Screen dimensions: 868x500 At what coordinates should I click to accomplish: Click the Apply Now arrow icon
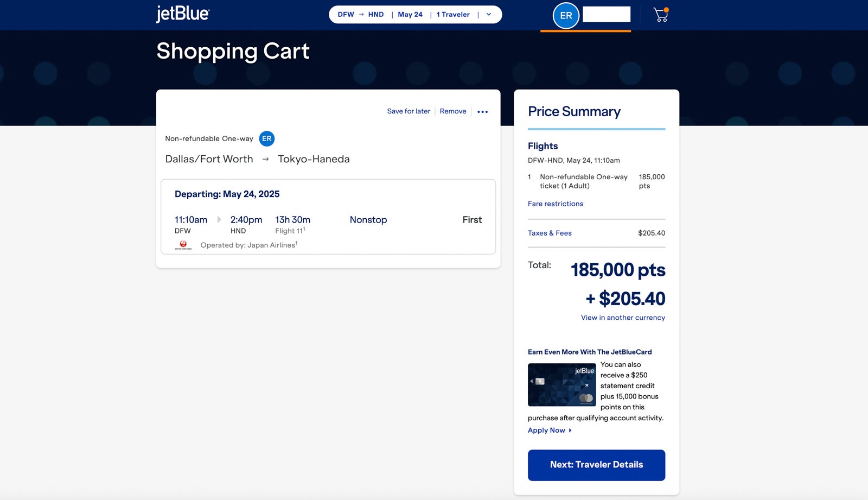[x=570, y=431]
